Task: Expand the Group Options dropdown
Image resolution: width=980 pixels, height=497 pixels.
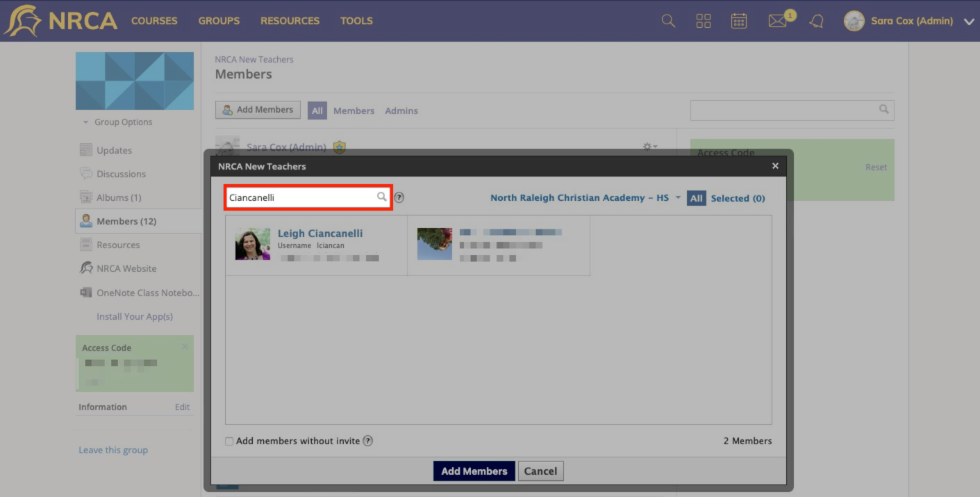Action: [x=118, y=122]
